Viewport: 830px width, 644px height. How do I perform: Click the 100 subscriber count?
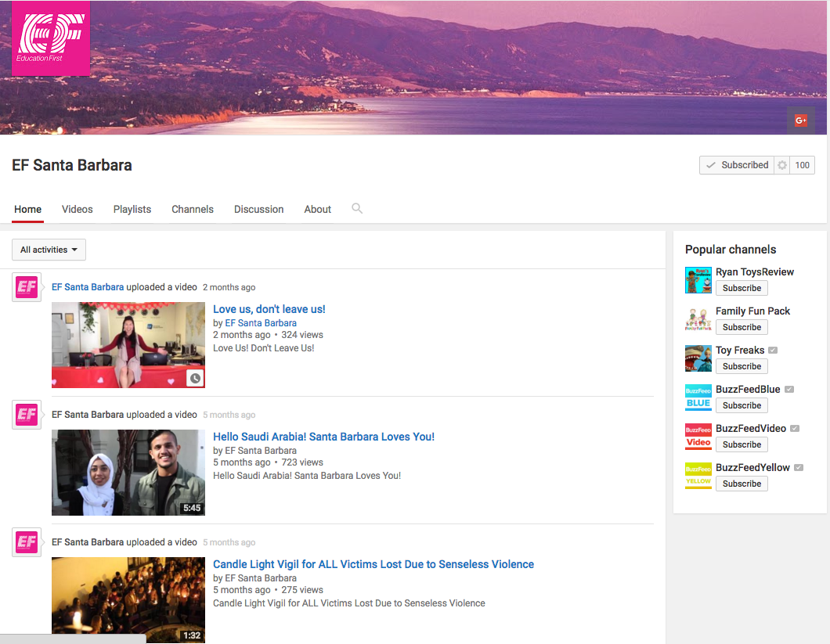[802, 165]
